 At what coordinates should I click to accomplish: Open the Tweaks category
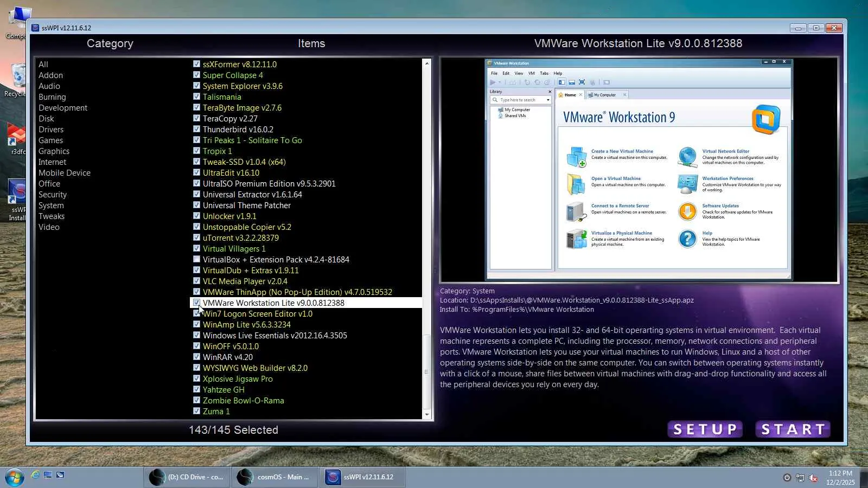click(52, 216)
